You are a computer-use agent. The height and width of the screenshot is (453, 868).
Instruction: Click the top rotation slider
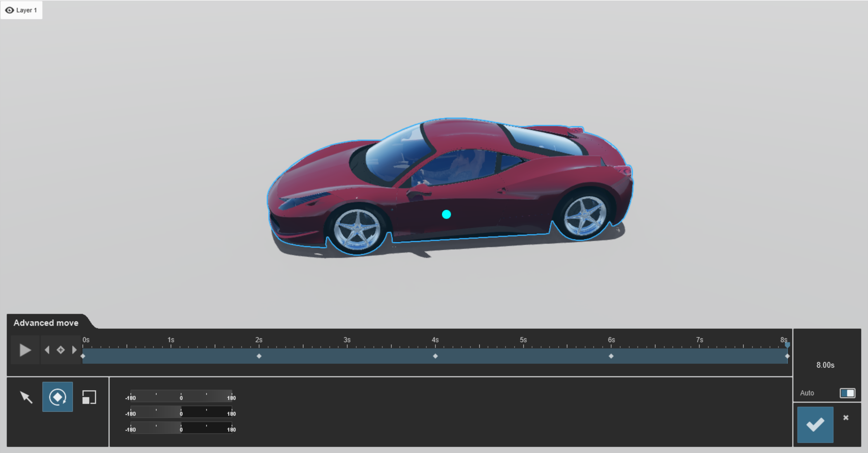tap(181, 396)
